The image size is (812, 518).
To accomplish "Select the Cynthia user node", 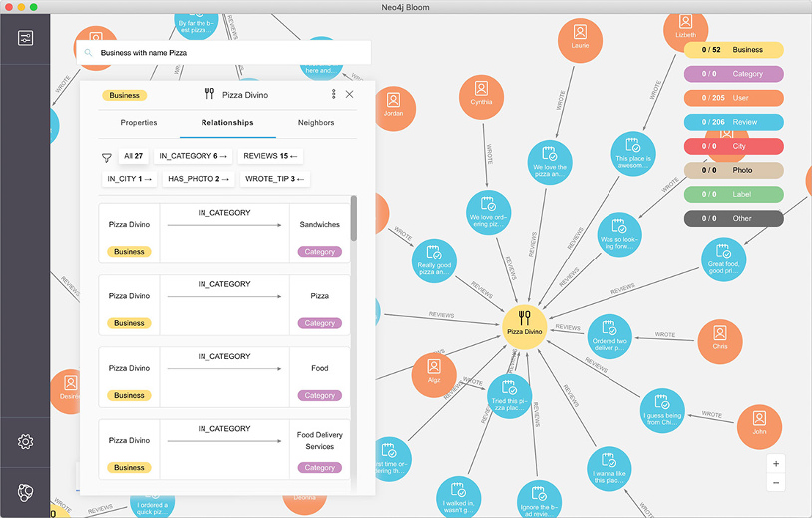I will pyautogui.click(x=481, y=97).
